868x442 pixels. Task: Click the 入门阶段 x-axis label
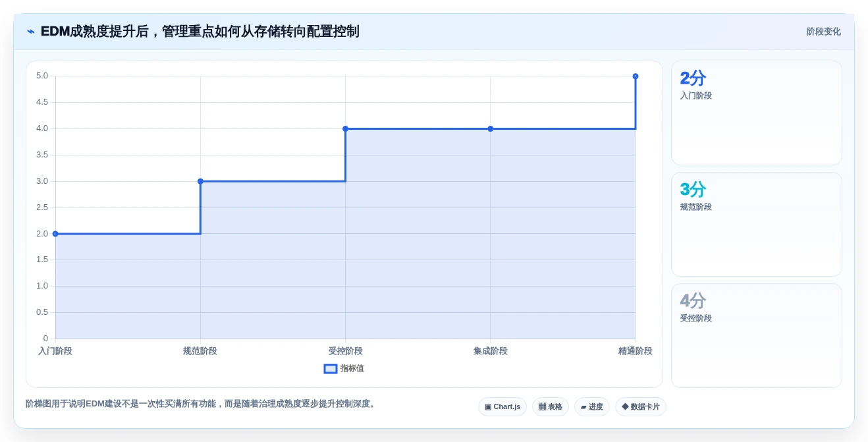point(55,351)
